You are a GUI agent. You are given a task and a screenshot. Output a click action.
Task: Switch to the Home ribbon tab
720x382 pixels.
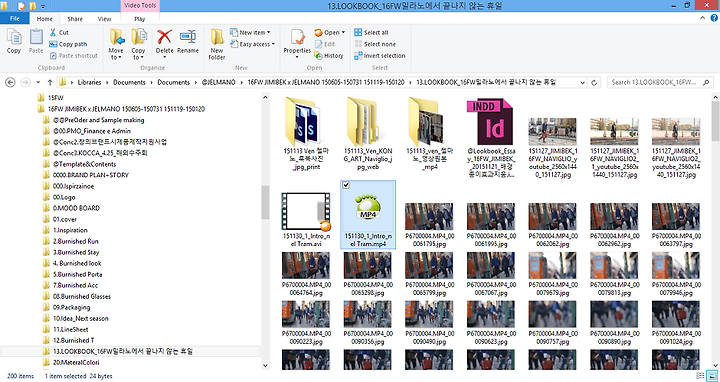point(45,19)
